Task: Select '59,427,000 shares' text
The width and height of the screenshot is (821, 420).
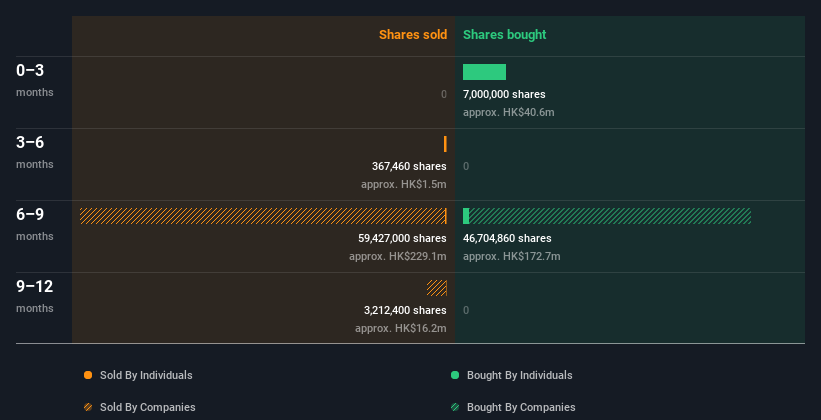Action: click(402, 238)
